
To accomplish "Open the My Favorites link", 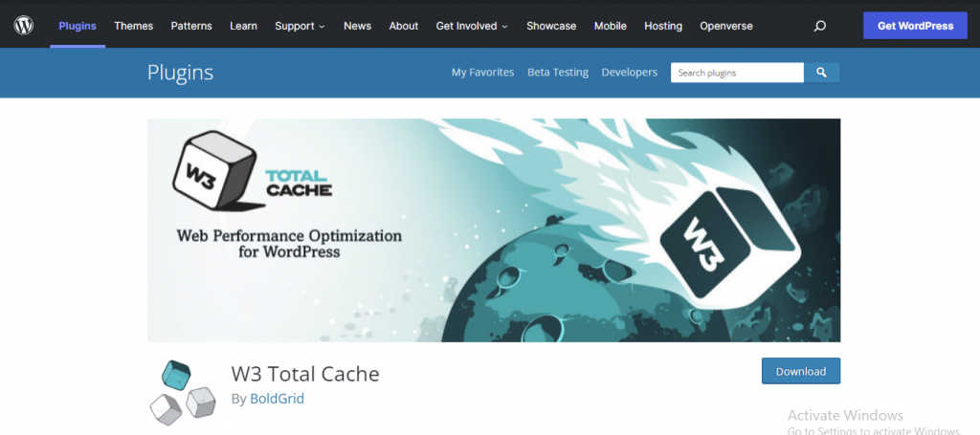I will pyautogui.click(x=482, y=73).
